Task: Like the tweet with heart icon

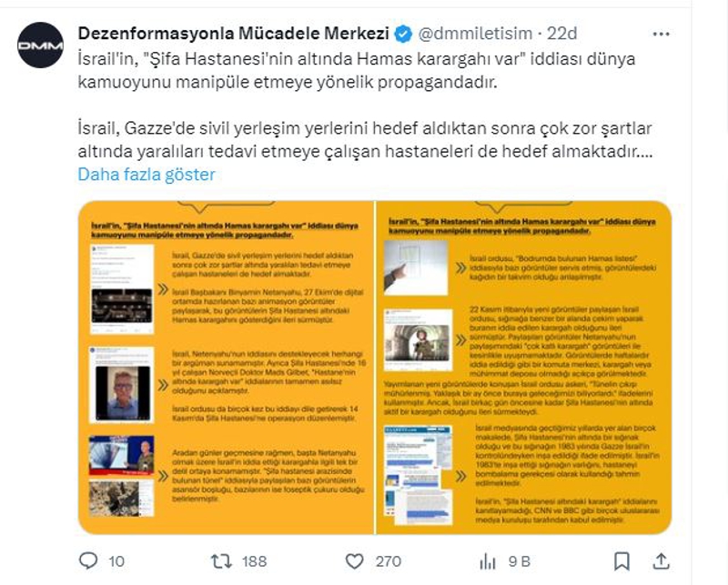Action: pos(355,561)
